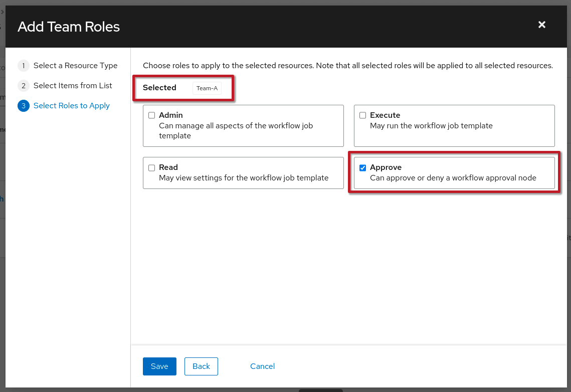Viewport: 571px width, 392px height.
Task: Click the Read role card description
Action: tap(244, 178)
